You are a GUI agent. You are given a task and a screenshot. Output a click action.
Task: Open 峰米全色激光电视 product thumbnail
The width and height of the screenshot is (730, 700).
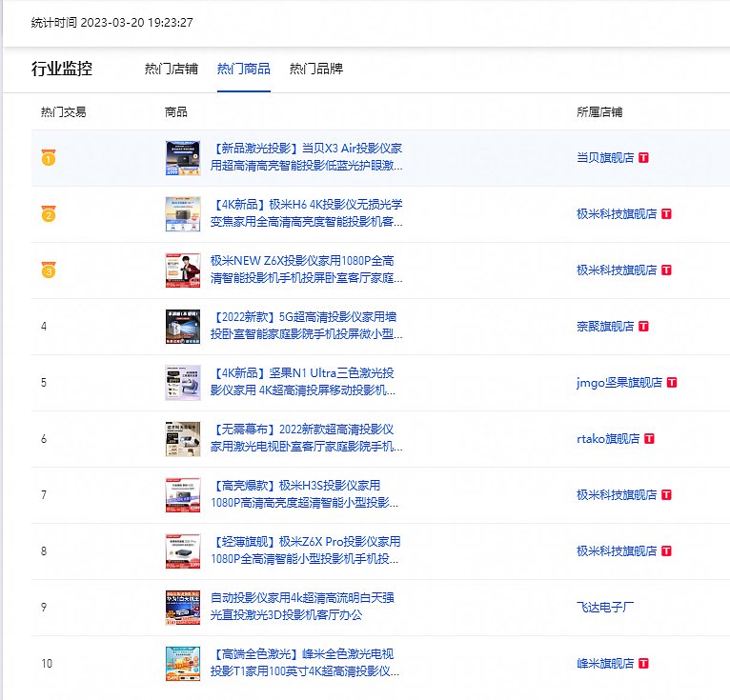[183, 664]
